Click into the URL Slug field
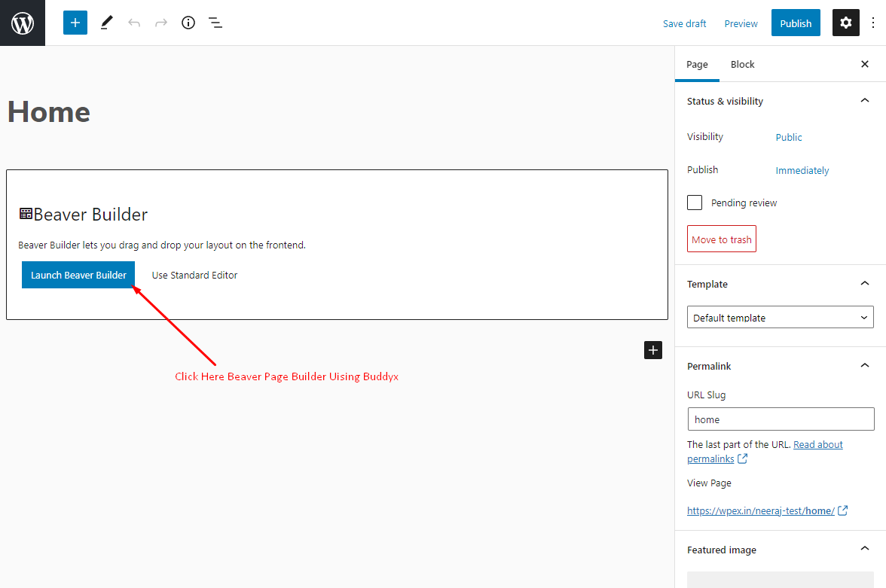The height and width of the screenshot is (588, 886). [x=781, y=419]
